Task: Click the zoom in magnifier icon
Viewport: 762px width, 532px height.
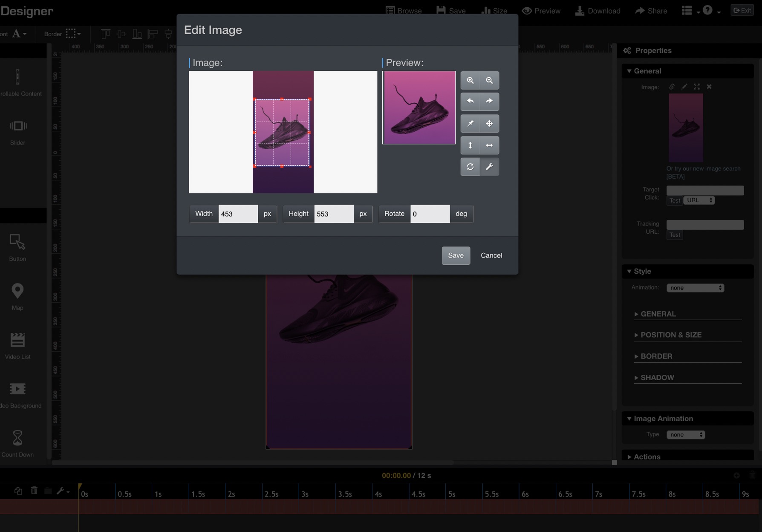Action: (x=470, y=81)
